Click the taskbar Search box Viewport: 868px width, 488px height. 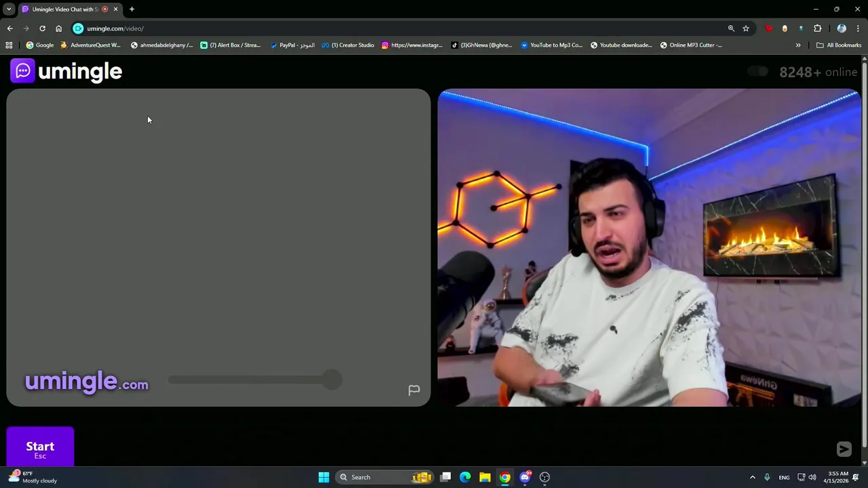(385, 477)
